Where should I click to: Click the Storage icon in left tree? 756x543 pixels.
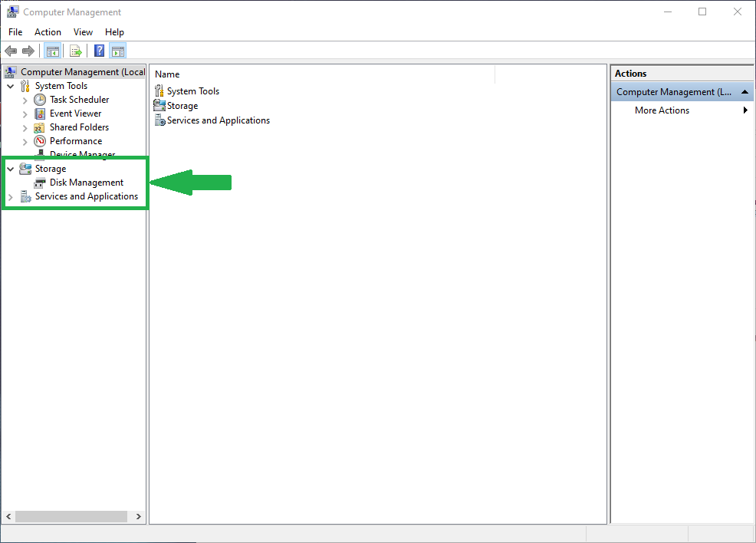coord(25,169)
